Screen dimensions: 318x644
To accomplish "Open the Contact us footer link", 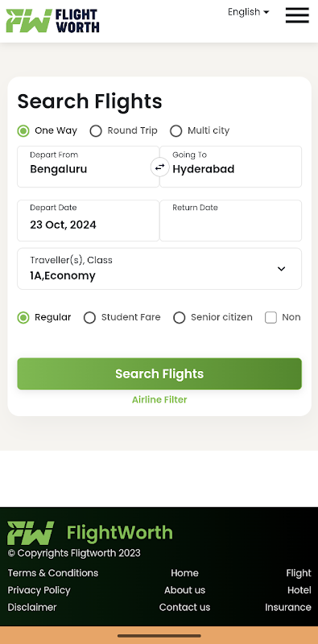I will pos(184,607).
